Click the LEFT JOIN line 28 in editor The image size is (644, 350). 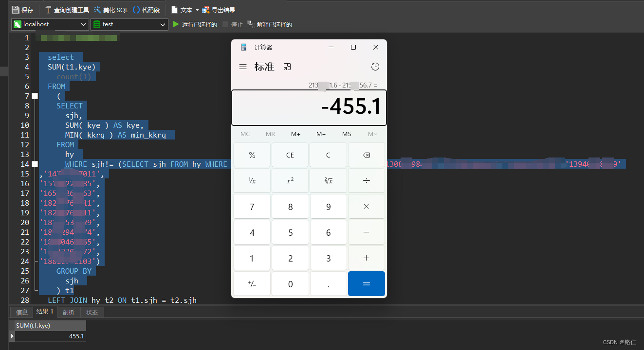pos(122,300)
